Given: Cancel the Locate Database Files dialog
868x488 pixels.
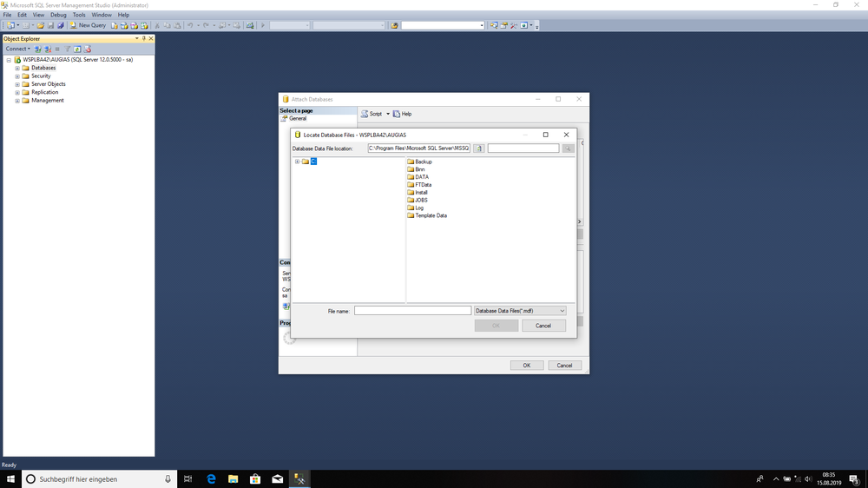Looking at the screenshot, I should pyautogui.click(x=543, y=326).
